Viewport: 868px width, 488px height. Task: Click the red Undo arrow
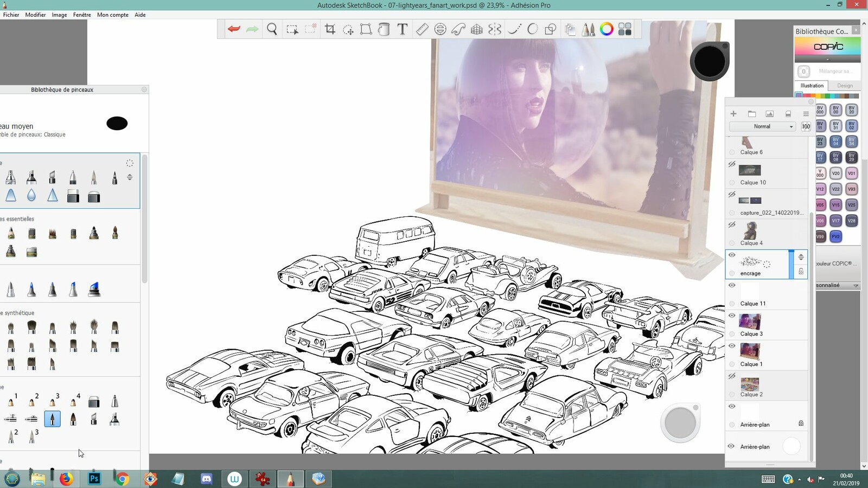point(234,29)
